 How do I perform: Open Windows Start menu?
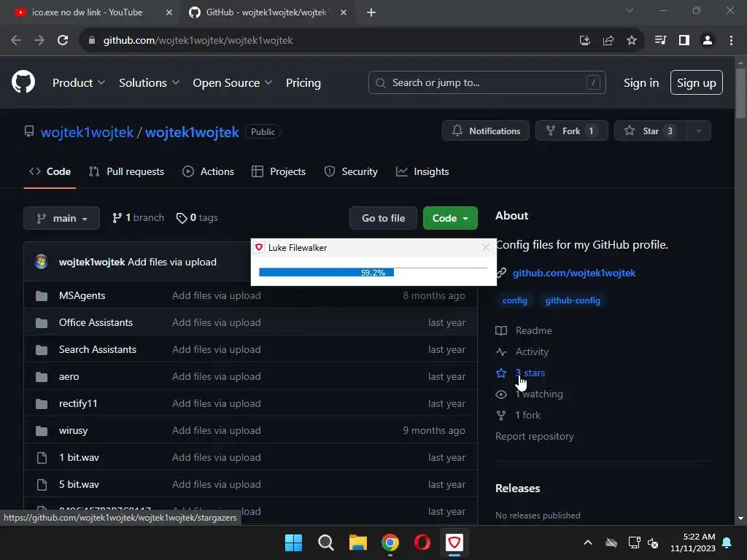pyautogui.click(x=293, y=542)
